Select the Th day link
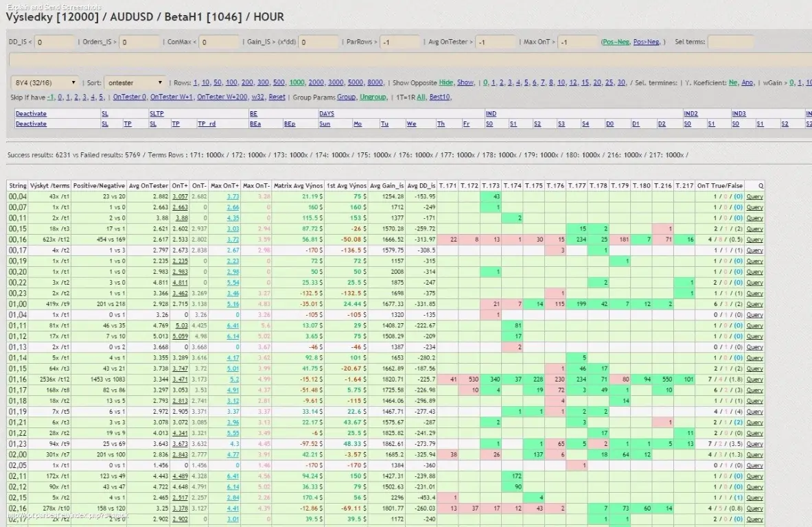 click(x=440, y=124)
